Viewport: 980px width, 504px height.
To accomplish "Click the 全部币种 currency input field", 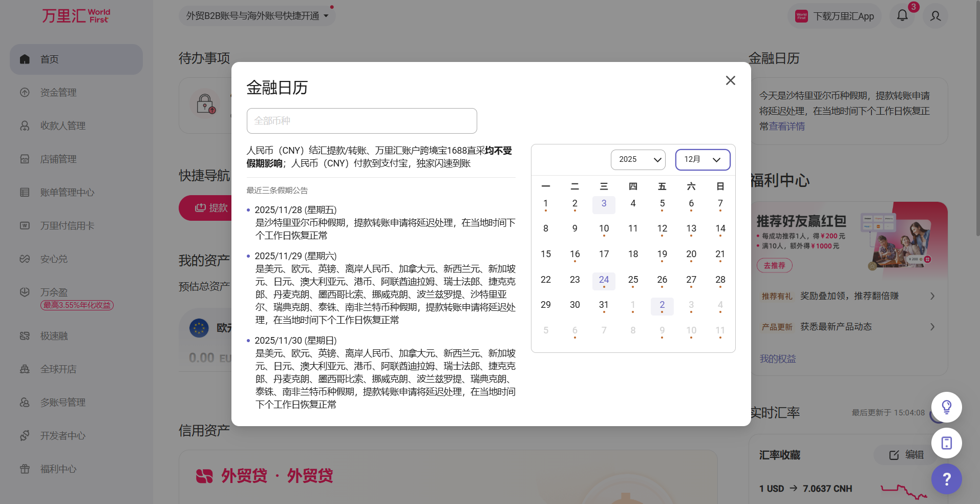I will [361, 121].
